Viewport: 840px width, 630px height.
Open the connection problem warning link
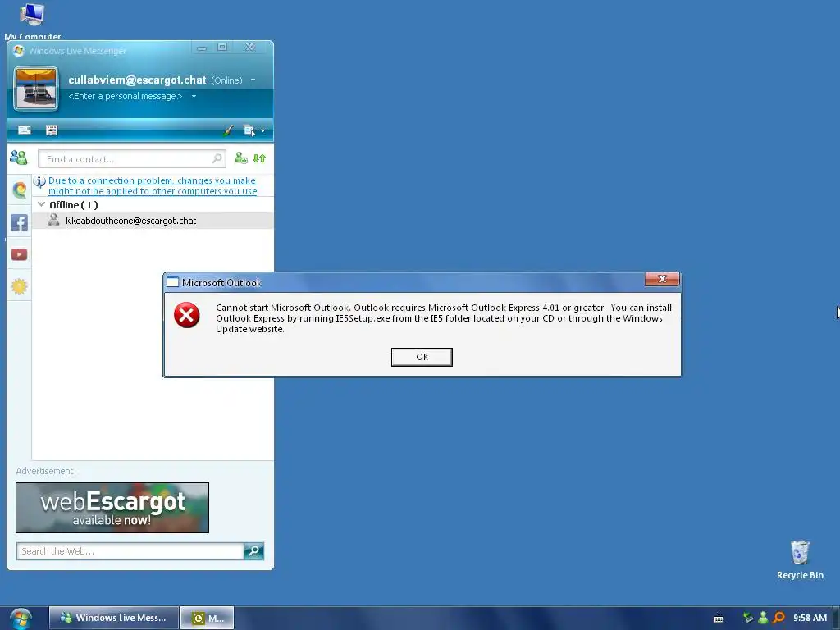(153, 186)
